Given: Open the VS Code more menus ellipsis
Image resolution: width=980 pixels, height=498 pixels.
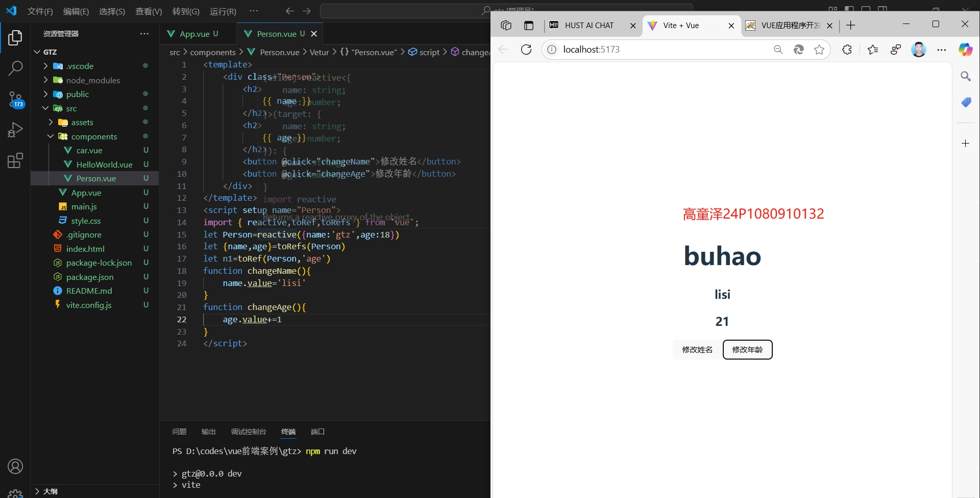Looking at the screenshot, I should (254, 11).
